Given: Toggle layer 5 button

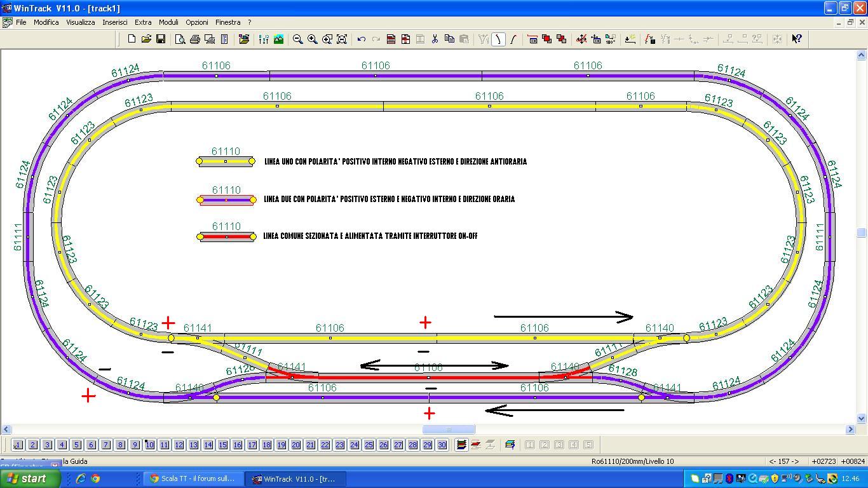Looking at the screenshot, I should (x=76, y=445).
